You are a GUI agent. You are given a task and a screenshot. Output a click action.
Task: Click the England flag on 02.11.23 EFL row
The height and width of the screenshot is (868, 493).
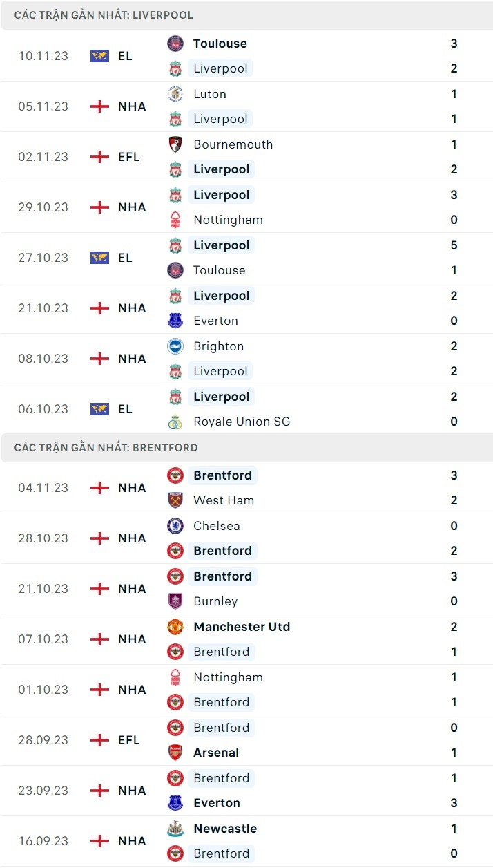(99, 157)
